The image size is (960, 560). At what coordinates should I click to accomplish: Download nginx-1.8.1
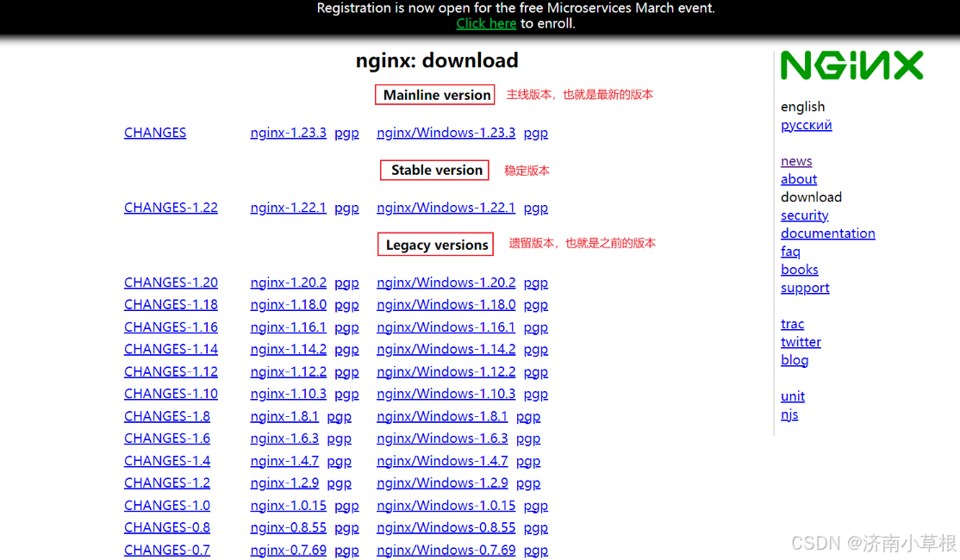(x=284, y=417)
